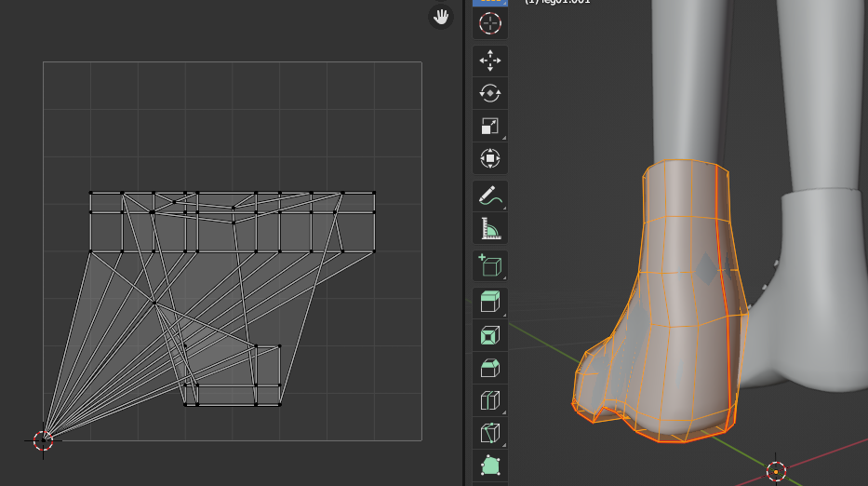Choose the Scale tool
This screenshot has width=868, height=486.
click(490, 126)
